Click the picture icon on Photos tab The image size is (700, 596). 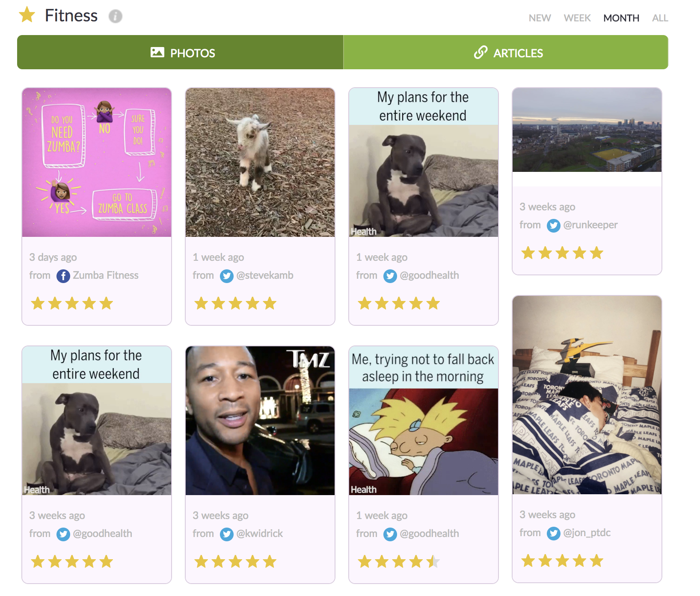157,53
